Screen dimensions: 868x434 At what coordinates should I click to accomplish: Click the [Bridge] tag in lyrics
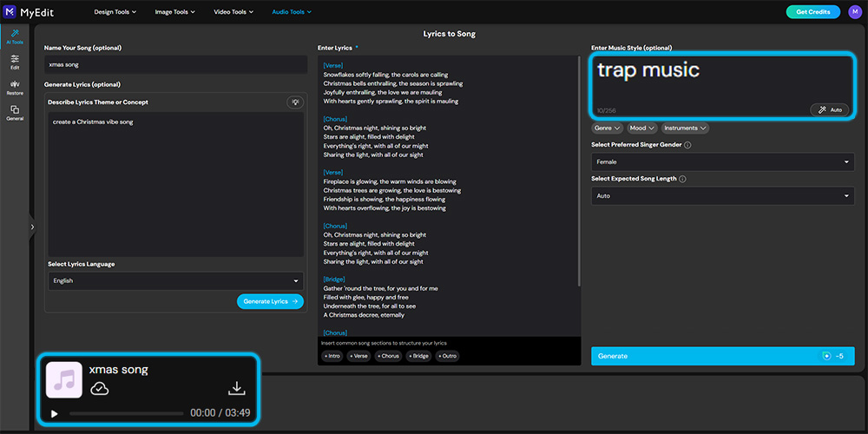point(334,279)
